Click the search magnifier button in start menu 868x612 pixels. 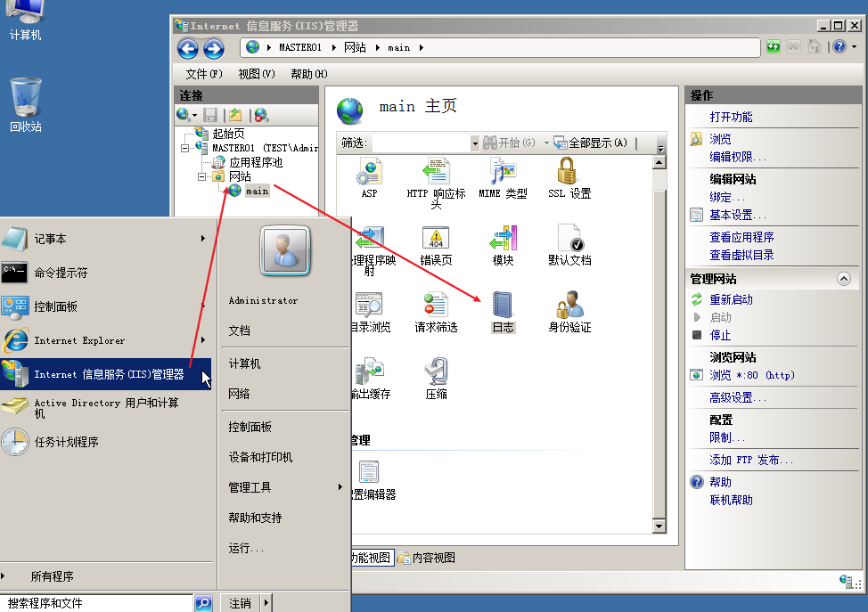tap(204, 603)
